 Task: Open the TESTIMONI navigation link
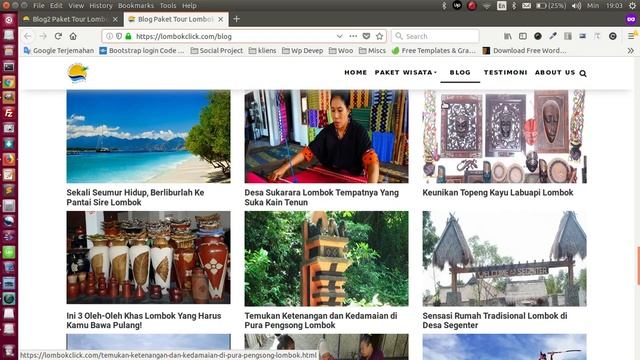[x=505, y=72]
